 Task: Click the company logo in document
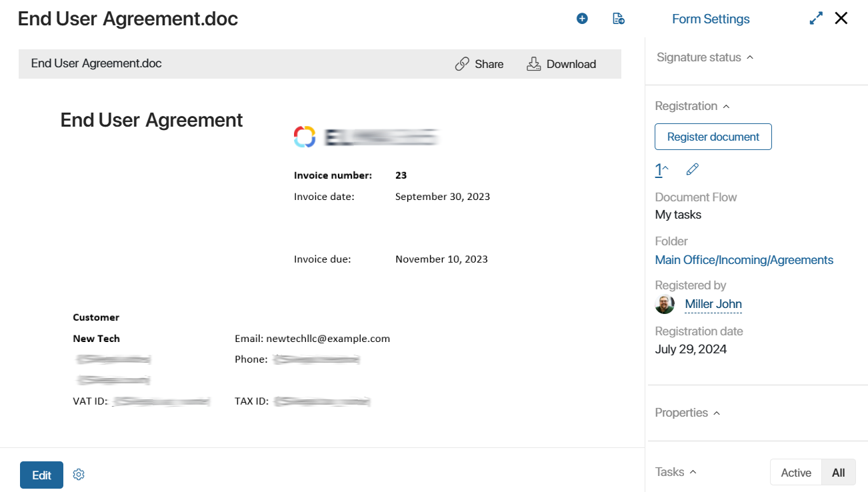click(304, 137)
